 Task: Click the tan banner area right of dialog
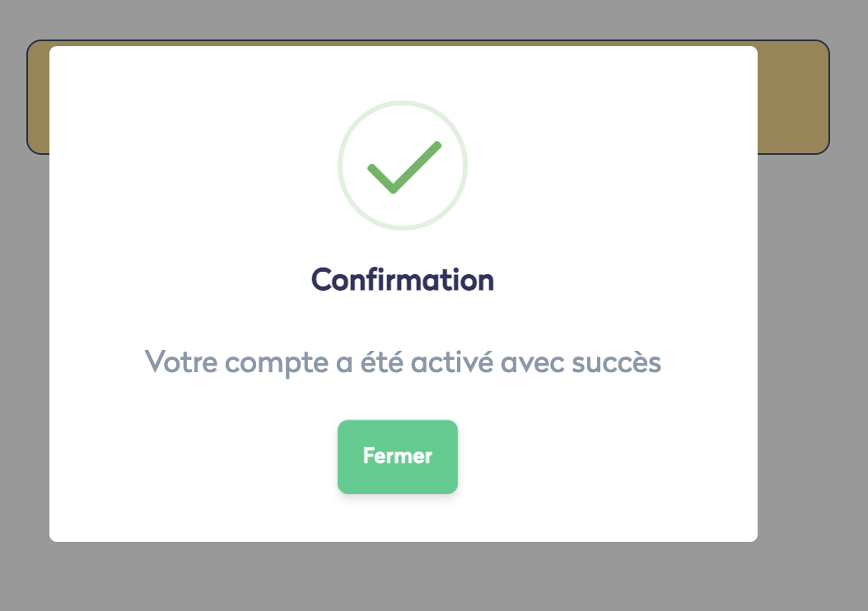coord(792,97)
